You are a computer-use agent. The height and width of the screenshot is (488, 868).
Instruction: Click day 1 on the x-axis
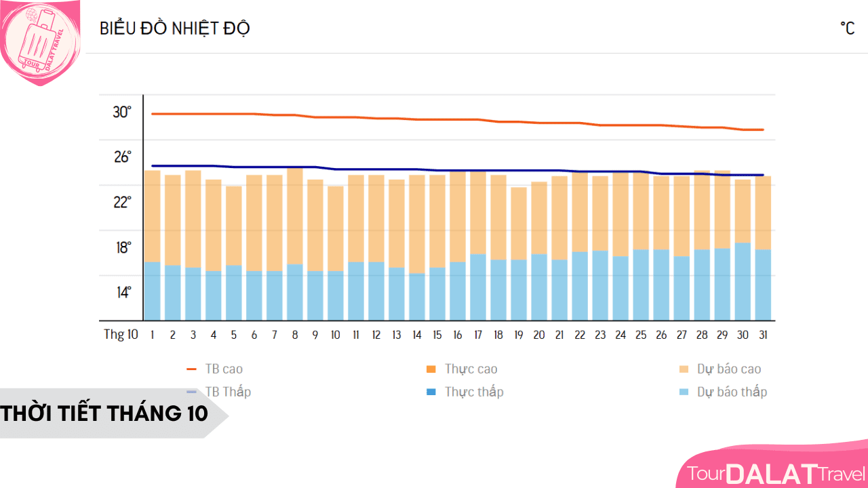pos(153,335)
